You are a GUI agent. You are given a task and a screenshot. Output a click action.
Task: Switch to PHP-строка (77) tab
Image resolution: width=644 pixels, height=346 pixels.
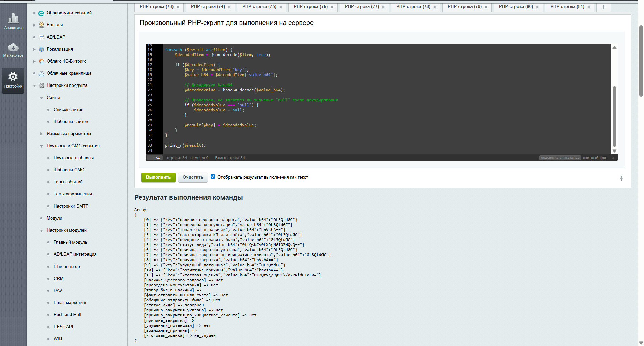pos(362,7)
